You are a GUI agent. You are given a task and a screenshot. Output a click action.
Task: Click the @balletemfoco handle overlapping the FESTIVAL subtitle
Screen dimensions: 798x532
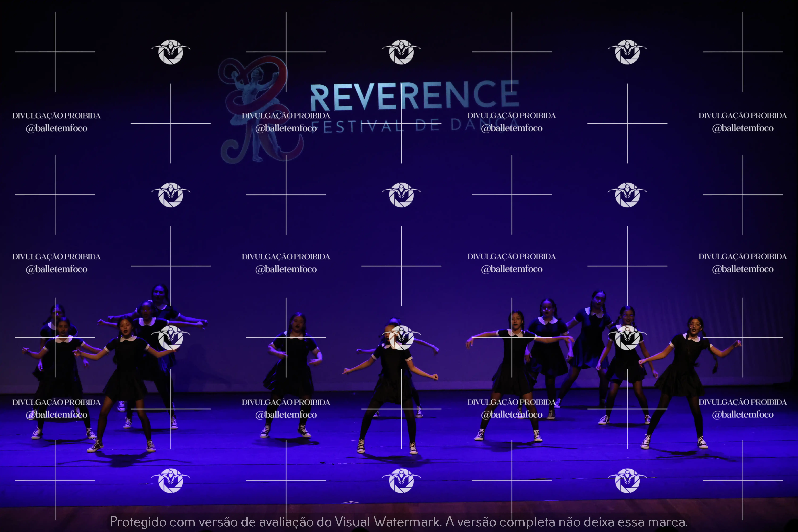pyautogui.click(x=286, y=128)
